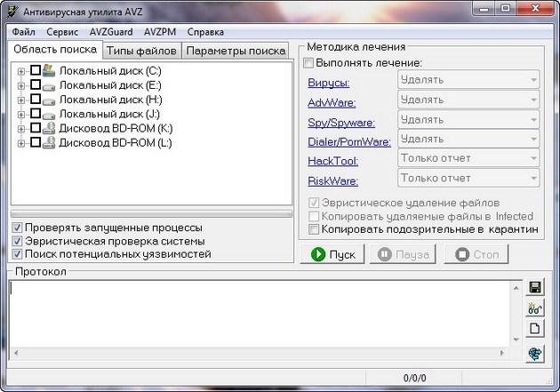The width and height of the screenshot is (560, 392).
Task: Check the box for Локальный диск (J:)
Action: [36, 113]
